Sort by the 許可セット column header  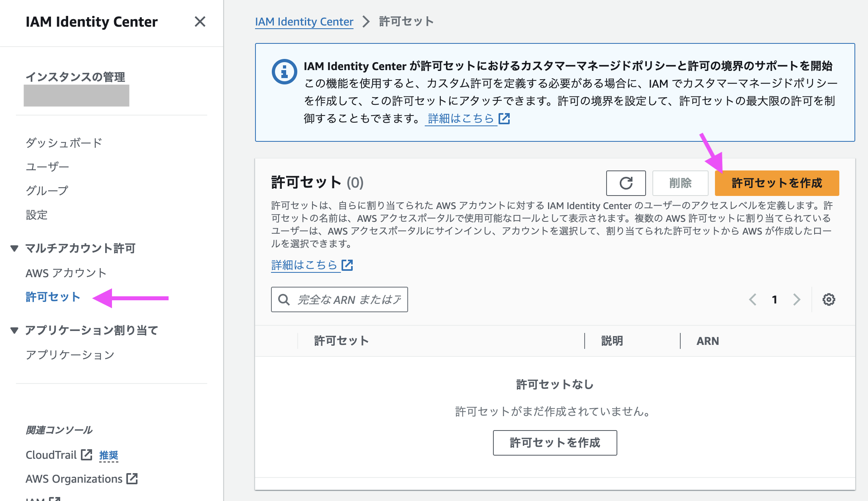click(342, 341)
